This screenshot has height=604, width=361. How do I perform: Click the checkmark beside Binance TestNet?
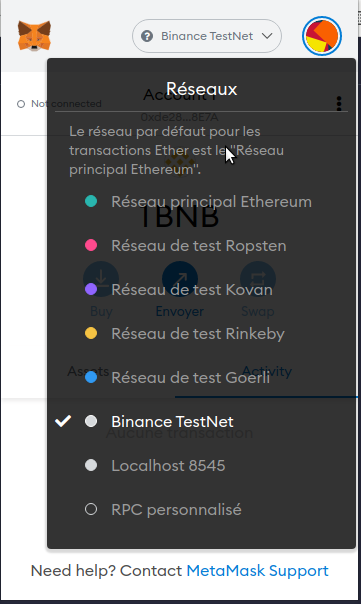pyautogui.click(x=63, y=421)
